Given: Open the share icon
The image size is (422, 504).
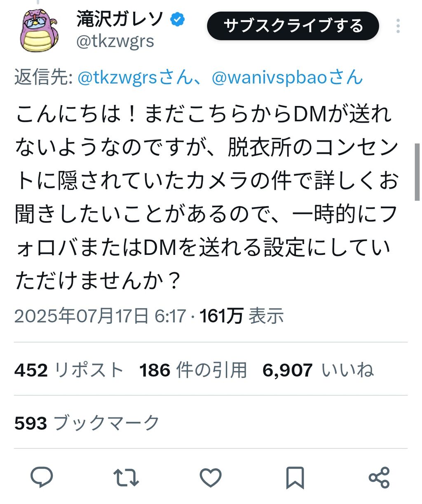Looking at the screenshot, I should coord(379,478).
